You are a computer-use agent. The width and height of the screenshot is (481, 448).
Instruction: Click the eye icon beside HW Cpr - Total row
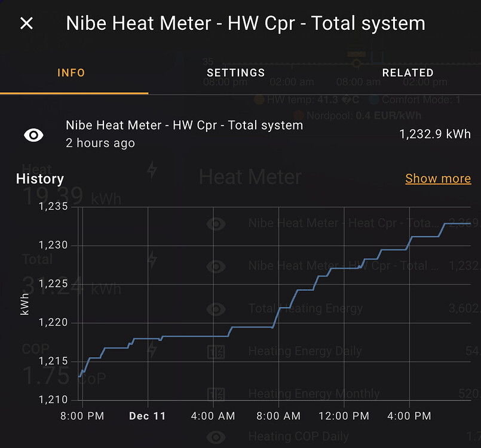coord(216,266)
